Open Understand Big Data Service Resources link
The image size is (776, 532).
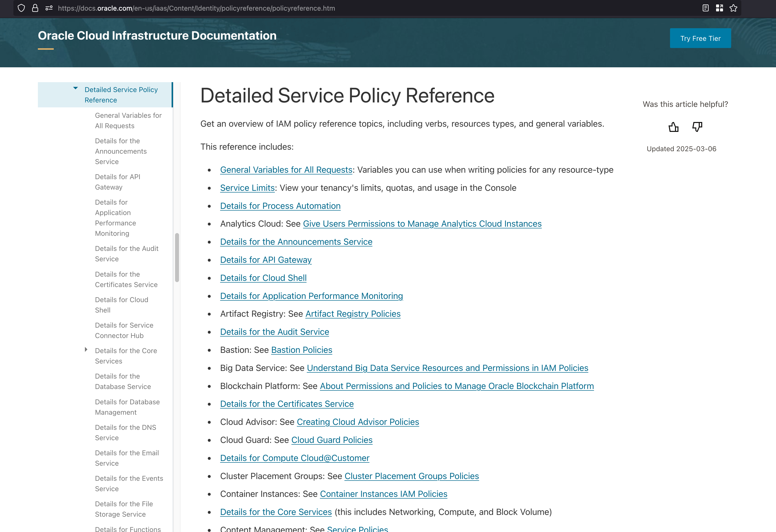[447, 368]
